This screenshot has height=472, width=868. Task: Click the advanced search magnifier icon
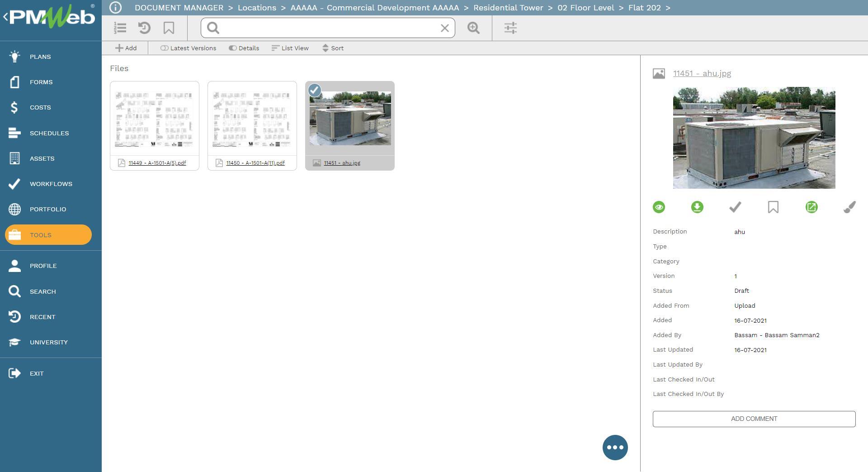(473, 28)
